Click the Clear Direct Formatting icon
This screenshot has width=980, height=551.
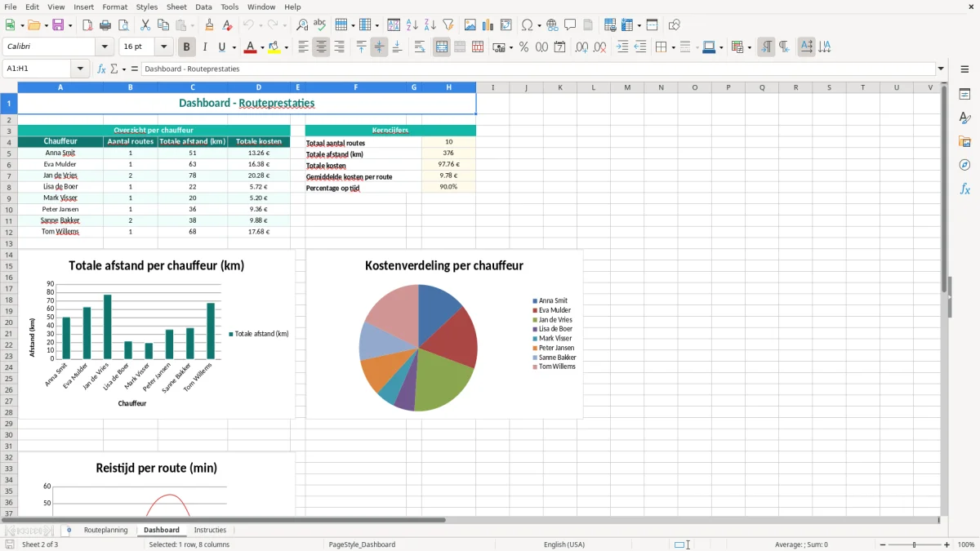(228, 25)
